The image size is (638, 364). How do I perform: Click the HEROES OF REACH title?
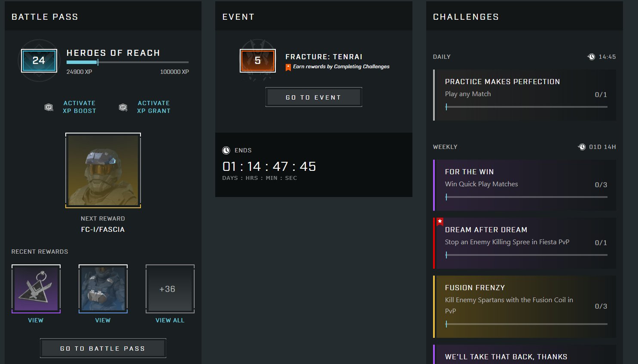[x=113, y=53]
